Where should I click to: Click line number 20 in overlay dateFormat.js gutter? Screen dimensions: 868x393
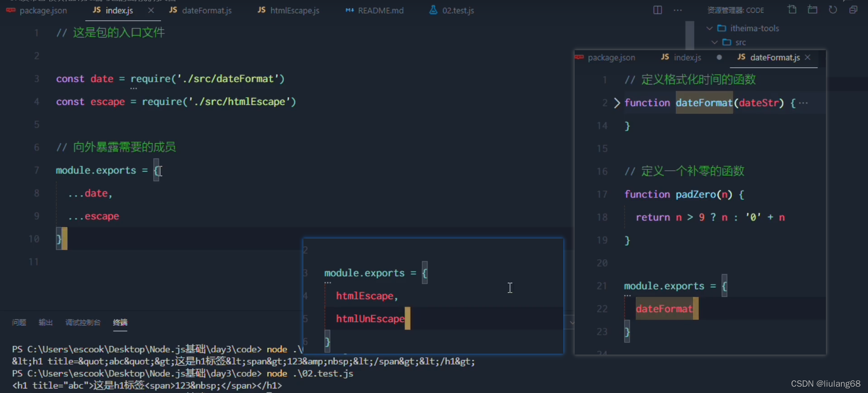coord(602,263)
